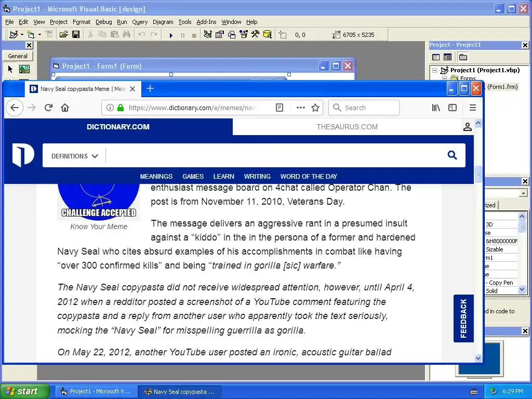Open the Firefox Library icon
532x399 pixels.
tap(436, 108)
